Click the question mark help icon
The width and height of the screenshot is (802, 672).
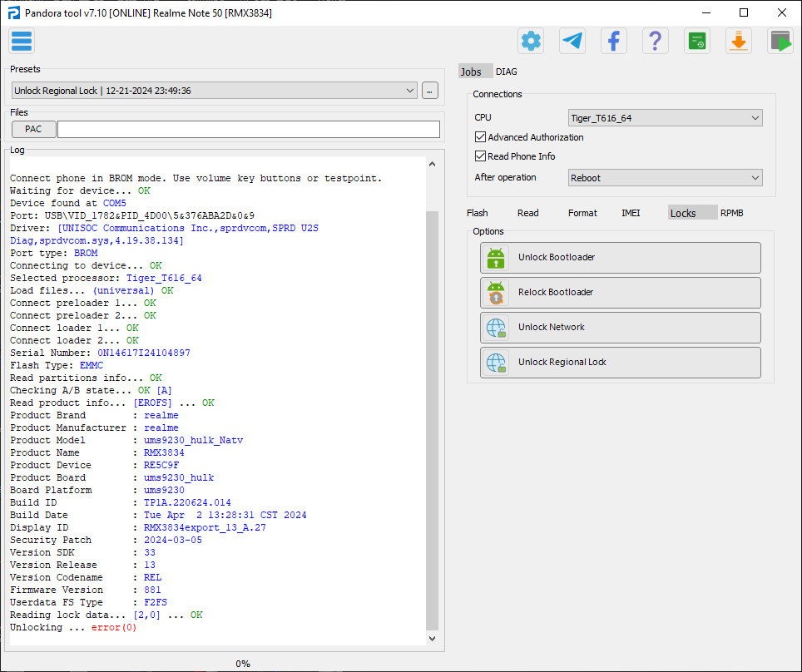click(x=656, y=41)
